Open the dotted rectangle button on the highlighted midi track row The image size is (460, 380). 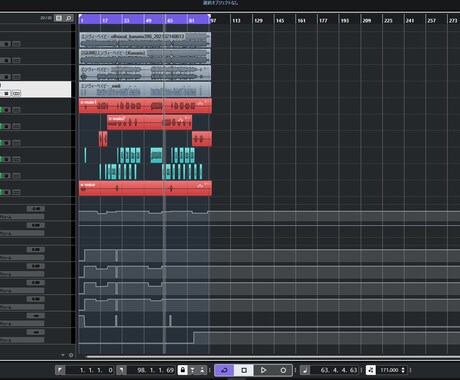16,93
